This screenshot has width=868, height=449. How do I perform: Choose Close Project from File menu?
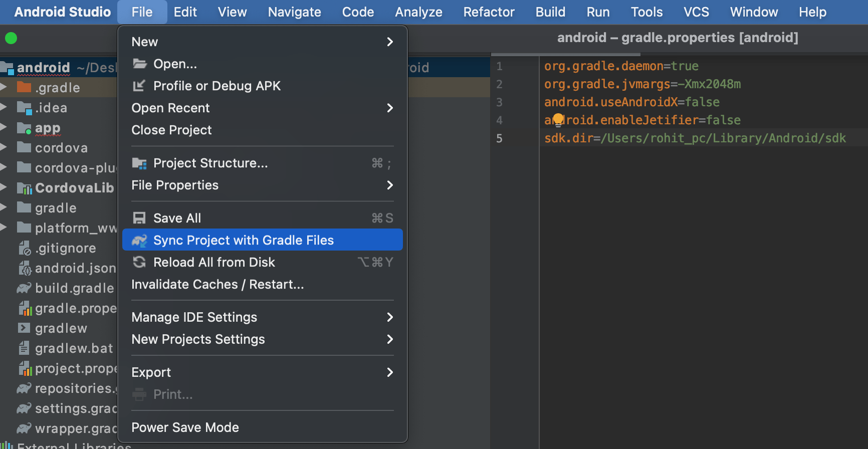click(263, 130)
